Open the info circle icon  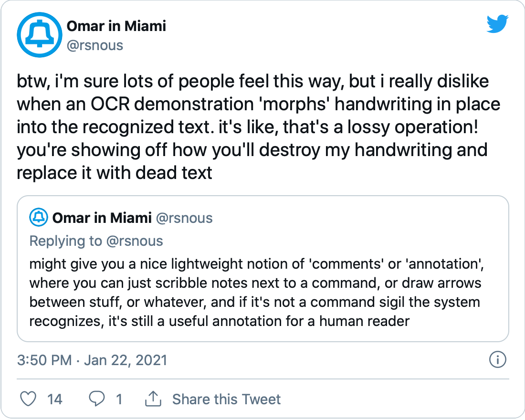(x=498, y=360)
